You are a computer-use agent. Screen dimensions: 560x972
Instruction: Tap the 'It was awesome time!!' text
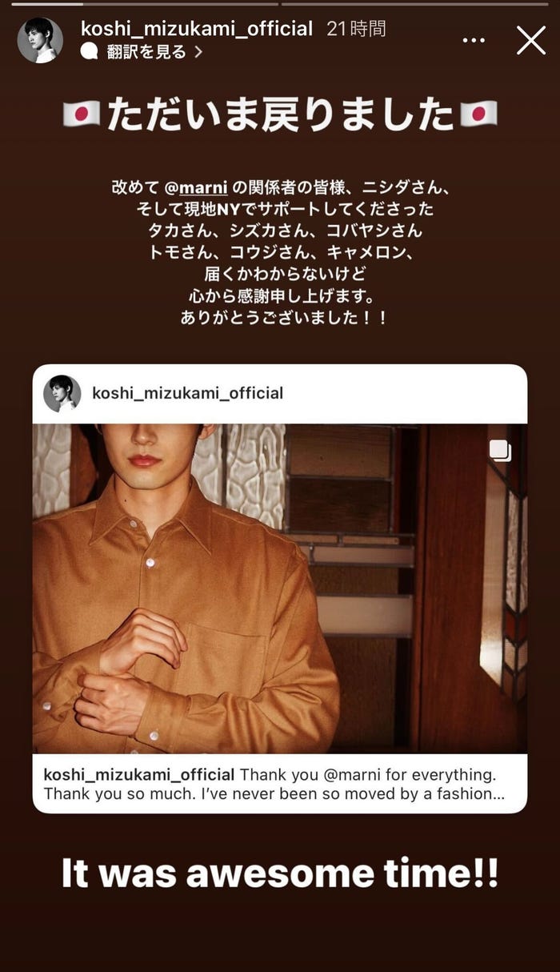coord(280,872)
